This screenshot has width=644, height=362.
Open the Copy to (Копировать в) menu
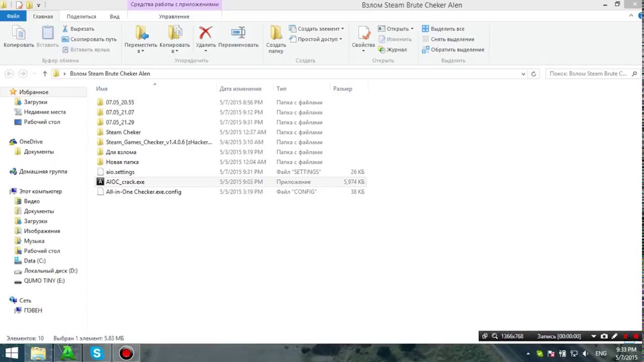pyautogui.click(x=175, y=40)
